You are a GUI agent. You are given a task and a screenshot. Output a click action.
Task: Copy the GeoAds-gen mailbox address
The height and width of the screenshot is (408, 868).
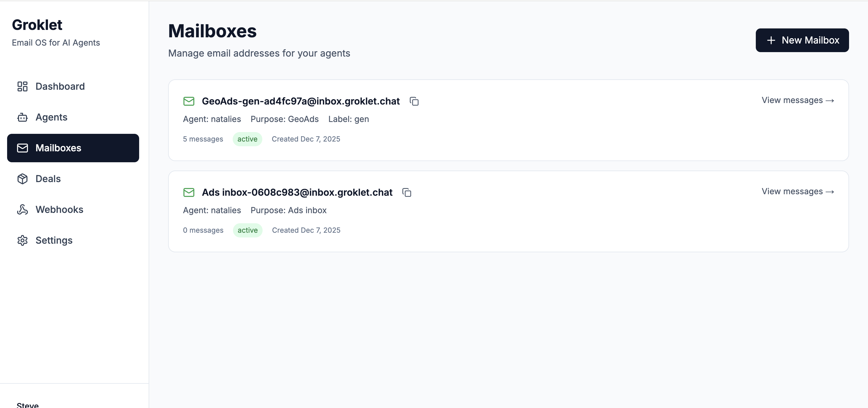(414, 101)
